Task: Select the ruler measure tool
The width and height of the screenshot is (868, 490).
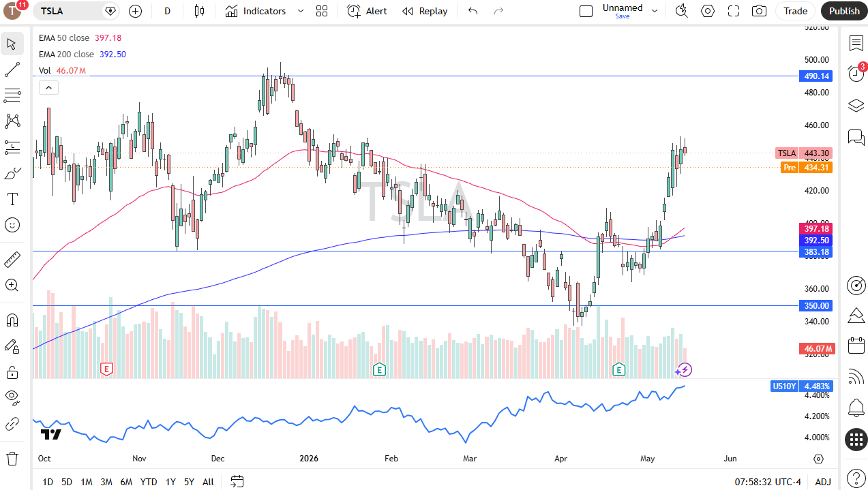Action: (12, 260)
